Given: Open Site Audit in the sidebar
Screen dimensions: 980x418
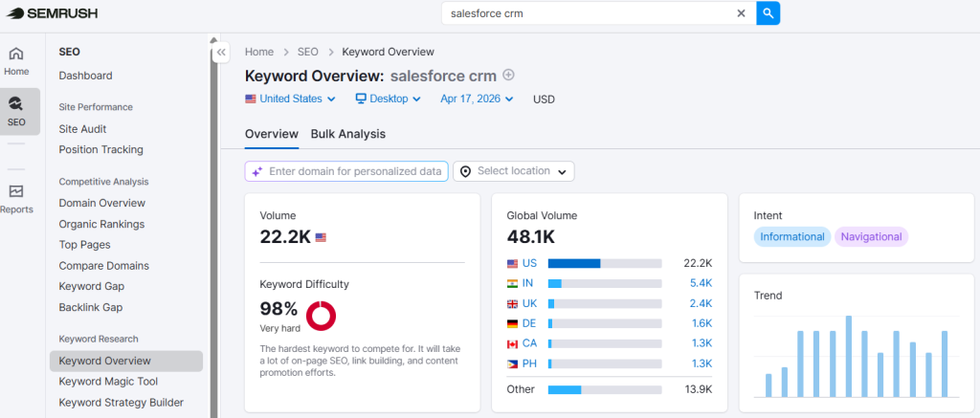Looking at the screenshot, I should point(82,129).
